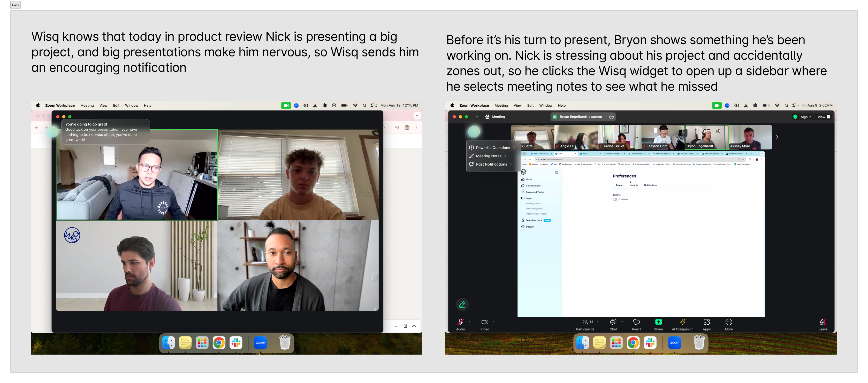Open the Chat icon in Zoom toolbar
868x383 pixels.
(613, 322)
